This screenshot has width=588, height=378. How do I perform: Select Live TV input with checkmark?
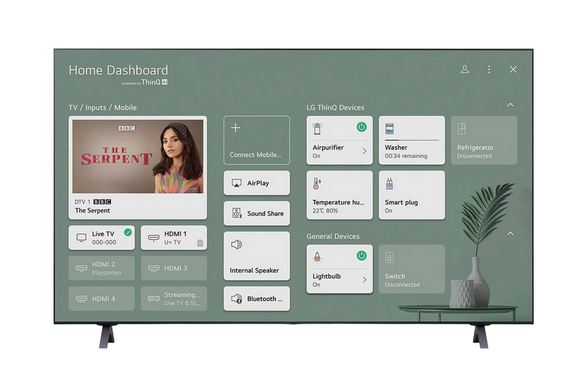coord(101,238)
